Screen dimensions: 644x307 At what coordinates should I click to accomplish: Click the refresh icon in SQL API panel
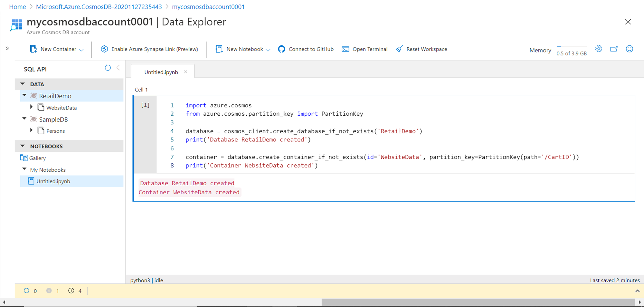tap(108, 68)
